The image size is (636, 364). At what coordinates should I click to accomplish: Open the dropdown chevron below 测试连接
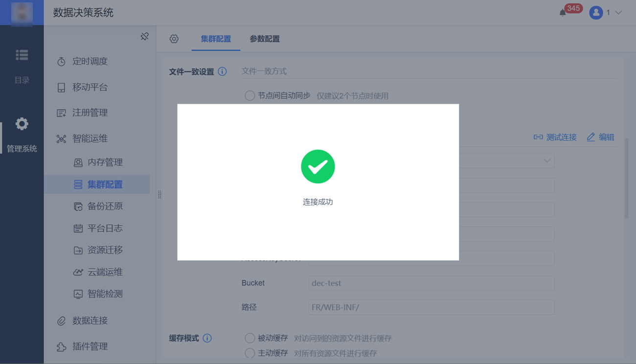(x=546, y=160)
